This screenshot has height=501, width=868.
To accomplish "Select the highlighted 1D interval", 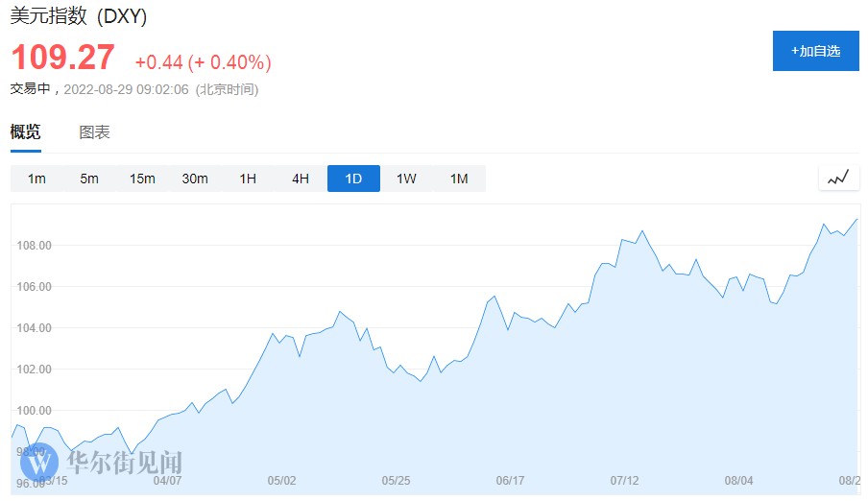I will coord(353,179).
